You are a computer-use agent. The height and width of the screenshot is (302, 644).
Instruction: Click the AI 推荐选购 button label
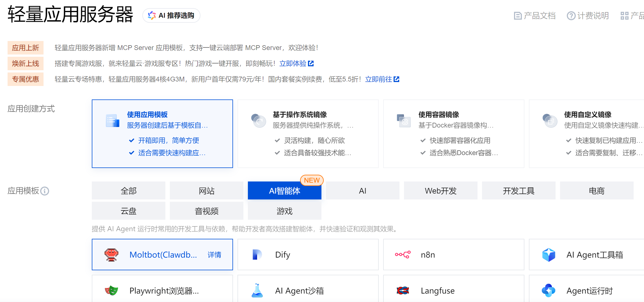click(x=176, y=15)
